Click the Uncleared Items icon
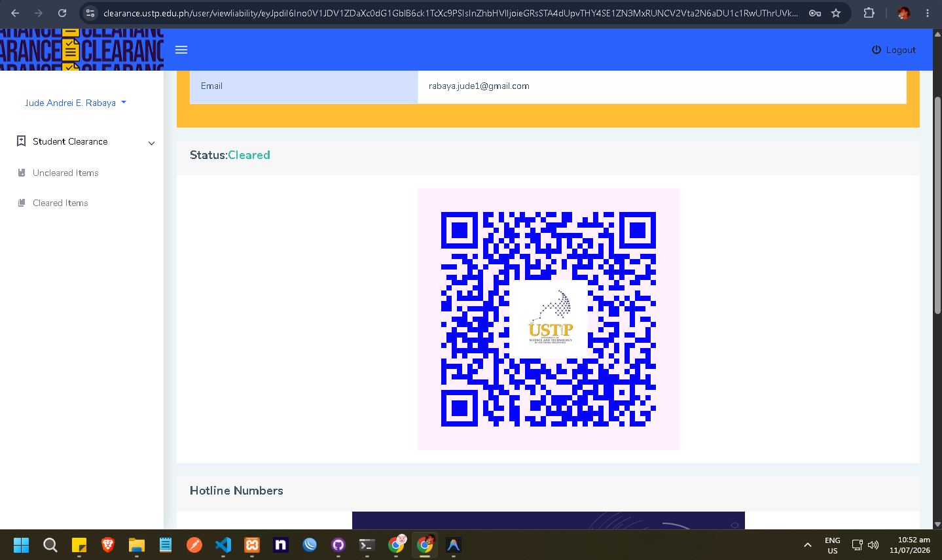Viewport: 942px width, 560px height. tap(22, 173)
